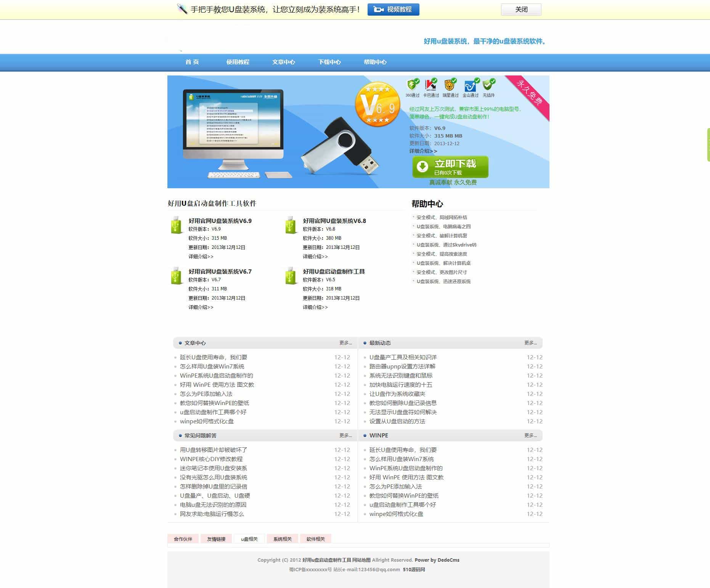Open article 设置从U盘启动的方法

[x=397, y=421]
